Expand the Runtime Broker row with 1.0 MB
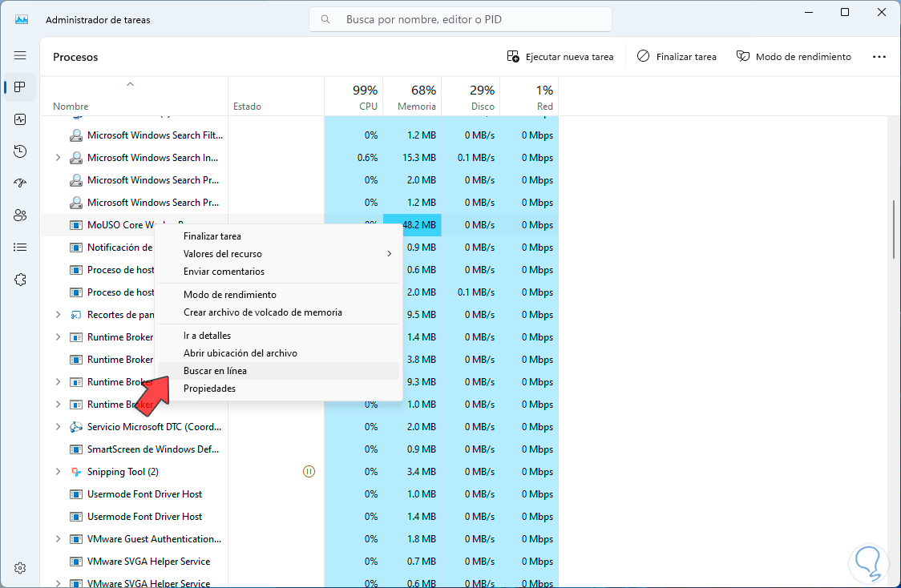 [x=58, y=405]
